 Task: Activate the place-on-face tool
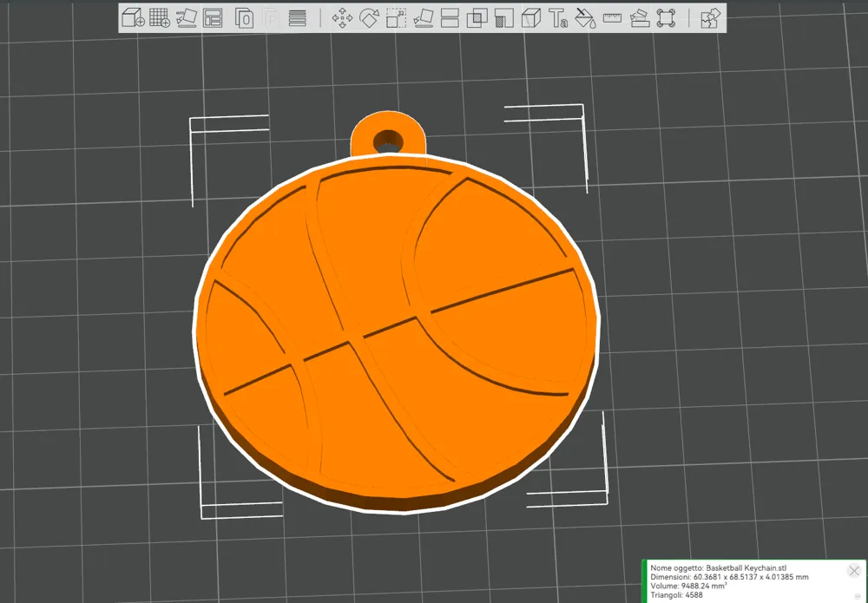(423, 17)
